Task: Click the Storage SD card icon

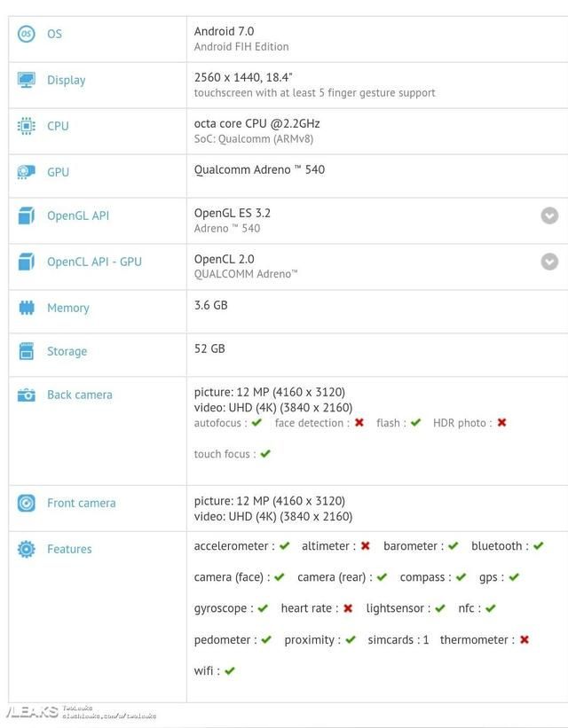Action: (x=27, y=351)
